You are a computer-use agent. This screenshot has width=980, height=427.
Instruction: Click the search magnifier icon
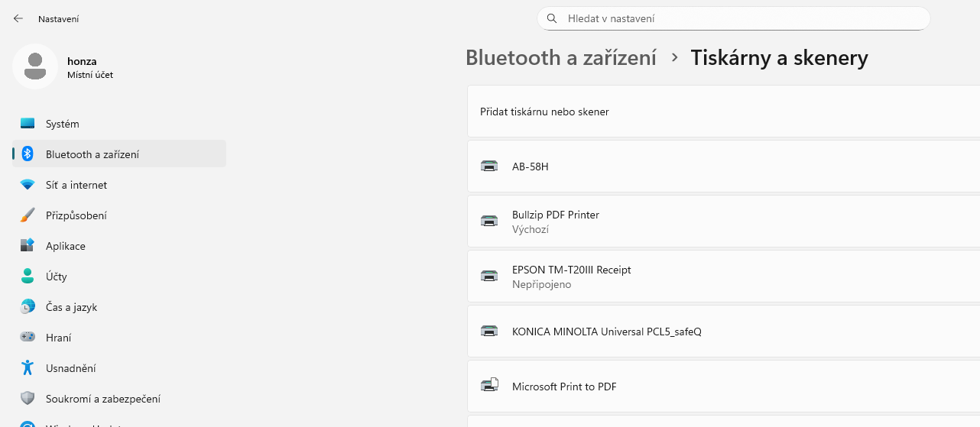coord(552,18)
